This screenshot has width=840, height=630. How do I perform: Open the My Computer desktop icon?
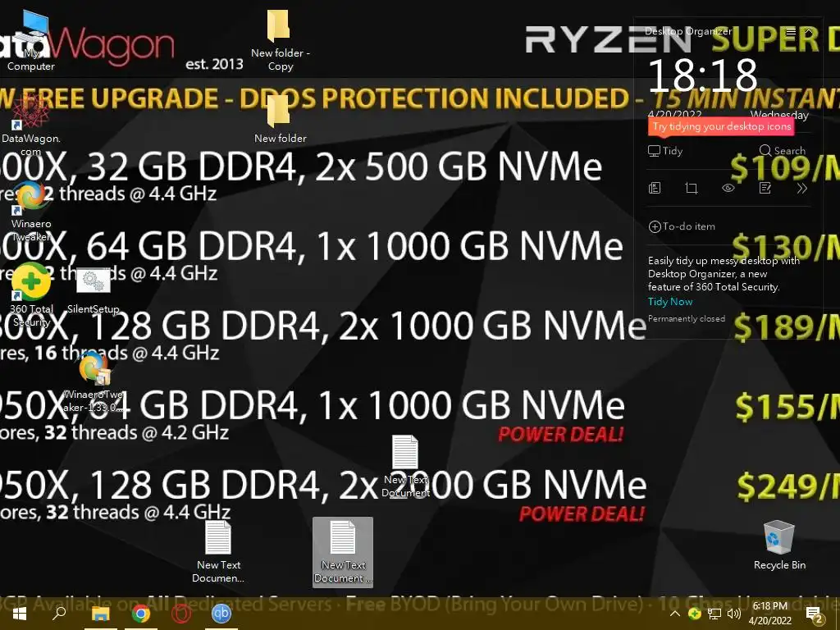[x=31, y=41]
